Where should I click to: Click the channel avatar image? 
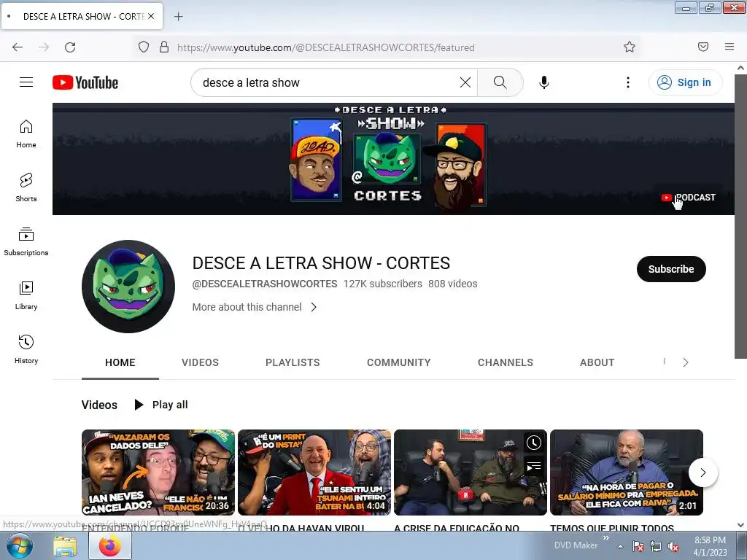pyautogui.click(x=128, y=286)
